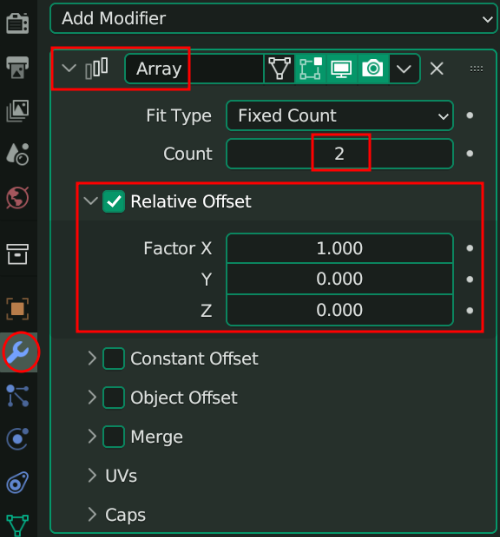Animate Z factor property dot
500x537 pixels.
point(470,311)
